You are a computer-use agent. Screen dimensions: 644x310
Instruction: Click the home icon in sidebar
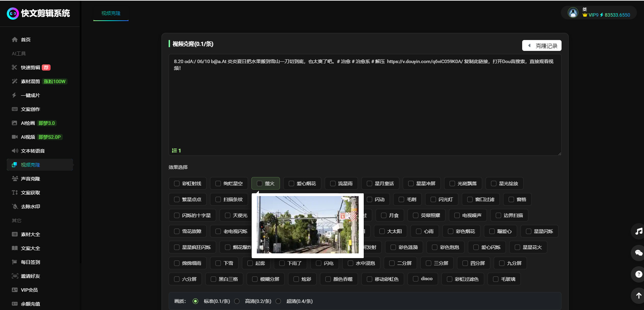pyautogui.click(x=15, y=40)
